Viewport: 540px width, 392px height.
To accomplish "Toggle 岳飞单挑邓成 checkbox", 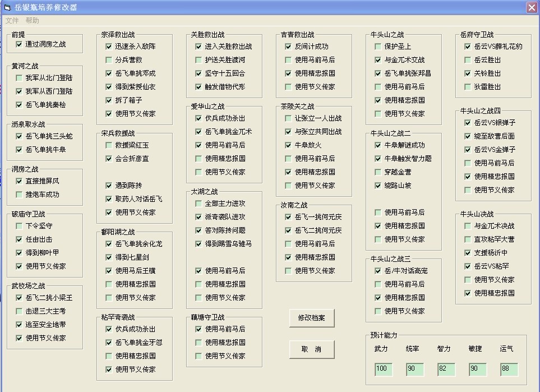I will tap(109, 73).
